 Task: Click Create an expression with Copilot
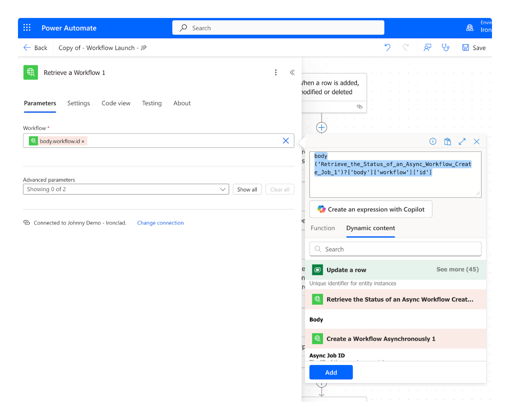(x=371, y=209)
